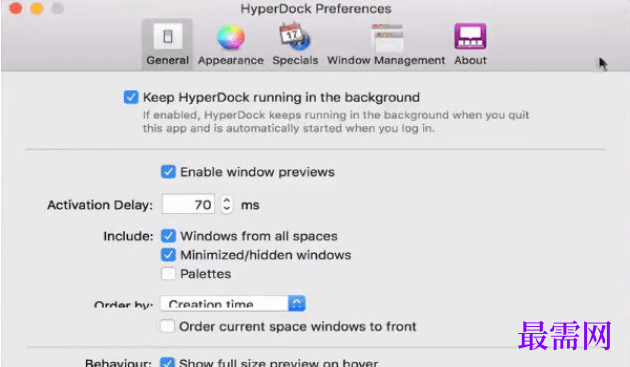Toggle Keep HyperDock running in the background
The image size is (630, 367).
tap(131, 97)
